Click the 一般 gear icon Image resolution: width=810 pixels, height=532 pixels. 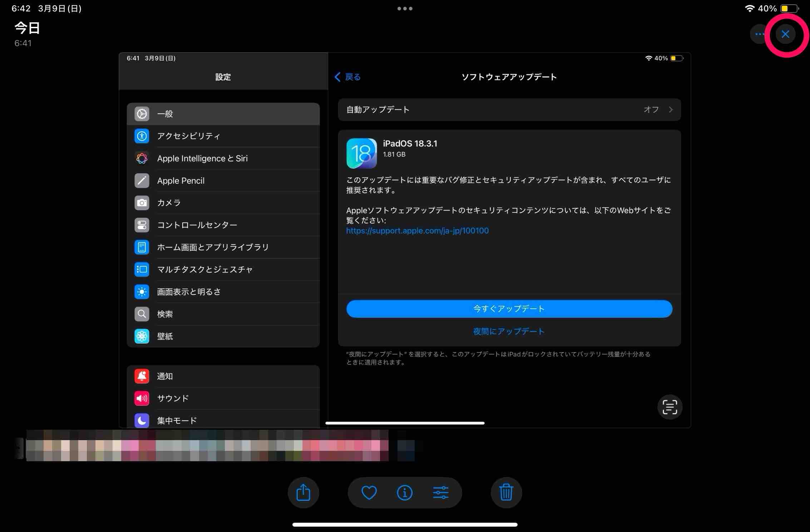(x=142, y=114)
